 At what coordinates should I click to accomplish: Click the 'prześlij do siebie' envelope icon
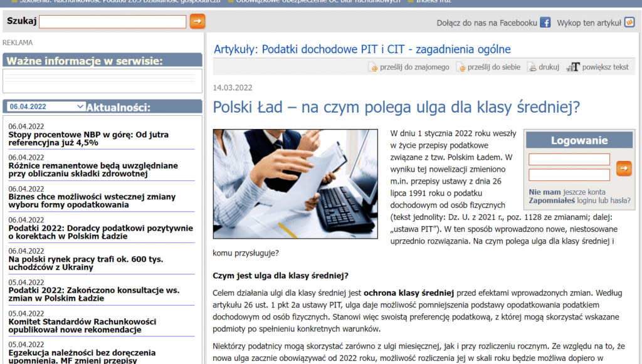coord(460,67)
